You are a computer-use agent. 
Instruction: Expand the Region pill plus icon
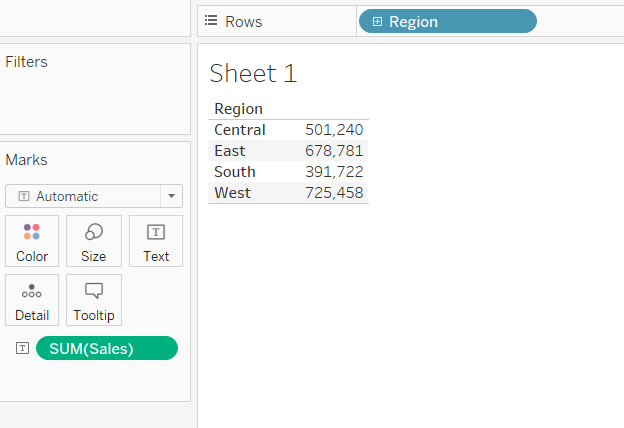[377, 21]
